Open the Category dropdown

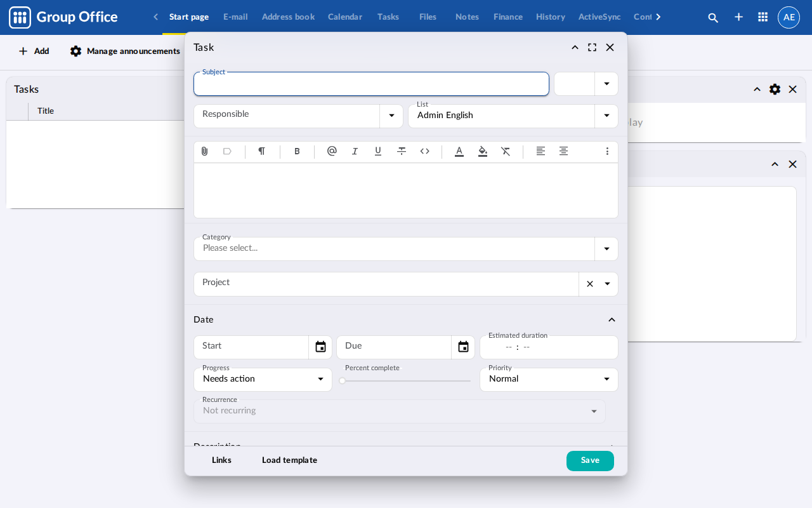click(606, 249)
